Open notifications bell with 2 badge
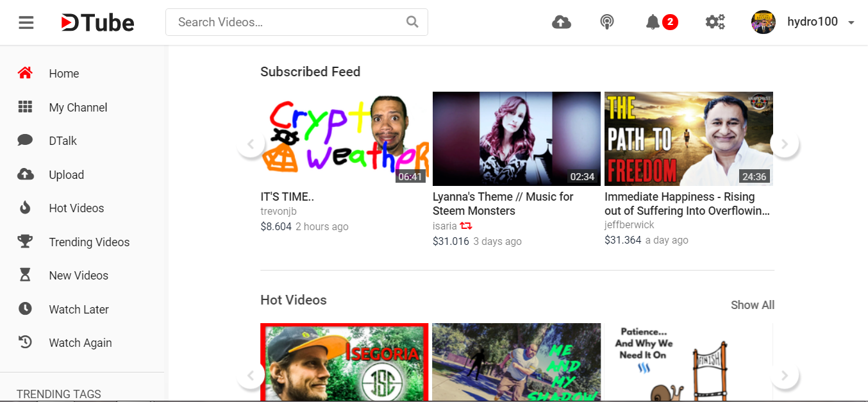This screenshot has height=402, width=868. (662, 22)
